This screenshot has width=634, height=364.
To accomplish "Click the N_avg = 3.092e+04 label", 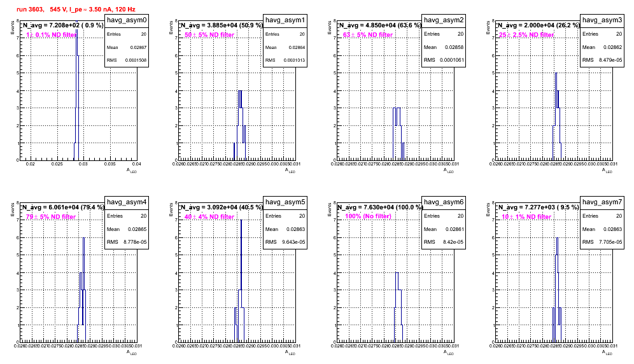I will pos(222,207).
